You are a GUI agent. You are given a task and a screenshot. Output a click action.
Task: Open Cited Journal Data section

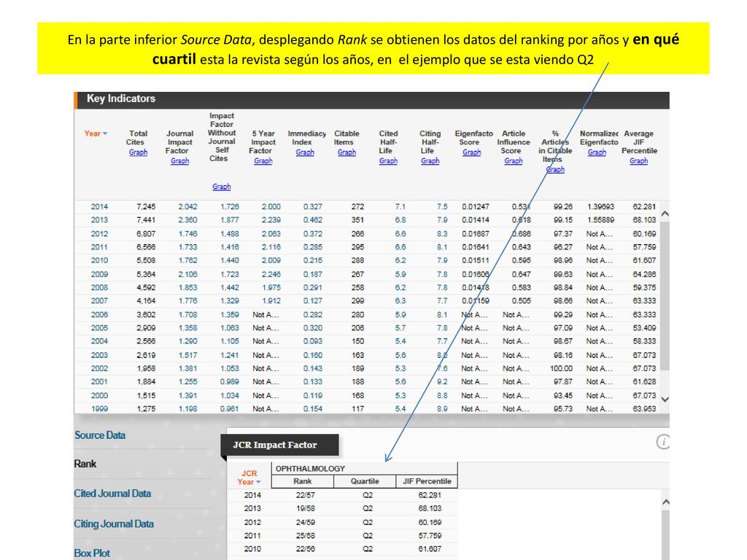(112, 494)
